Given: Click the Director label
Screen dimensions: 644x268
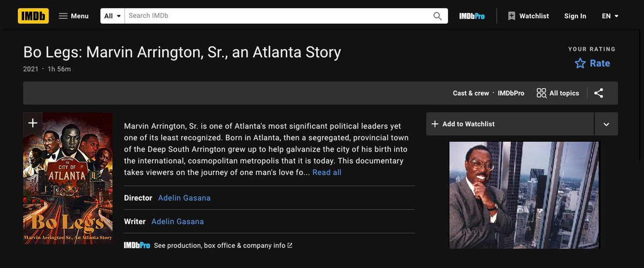Looking at the screenshot, I should point(138,198).
